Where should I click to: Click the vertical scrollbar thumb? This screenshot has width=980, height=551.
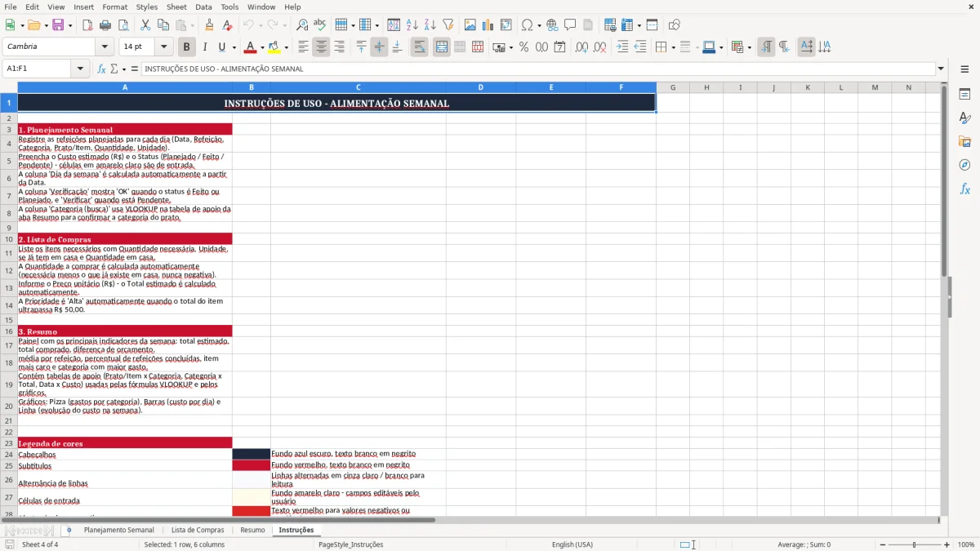944,181
